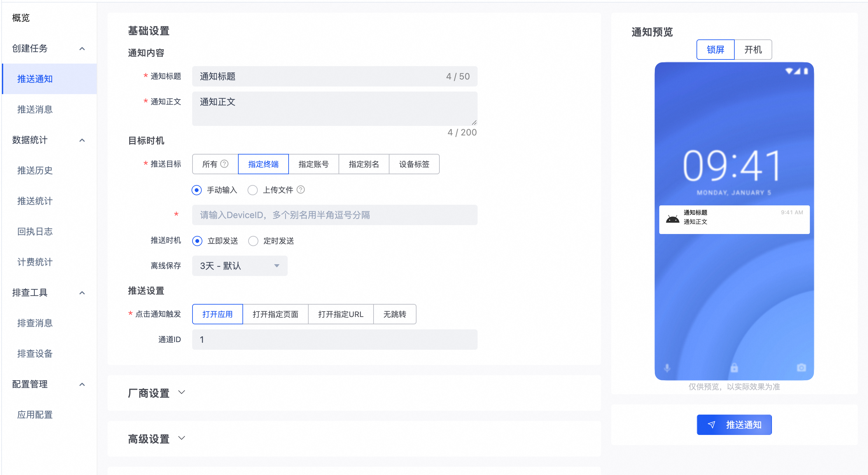
Task: Click help icon beside 上传文件
Action: (301, 190)
